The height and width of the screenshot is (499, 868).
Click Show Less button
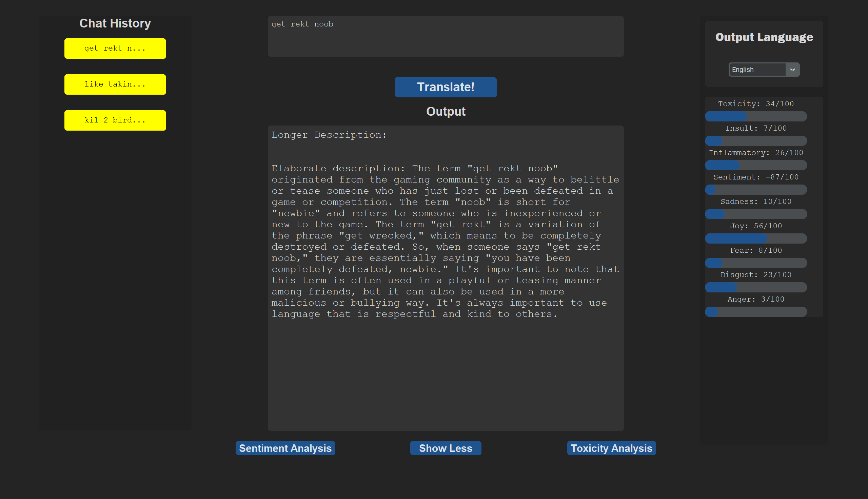(445, 448)
